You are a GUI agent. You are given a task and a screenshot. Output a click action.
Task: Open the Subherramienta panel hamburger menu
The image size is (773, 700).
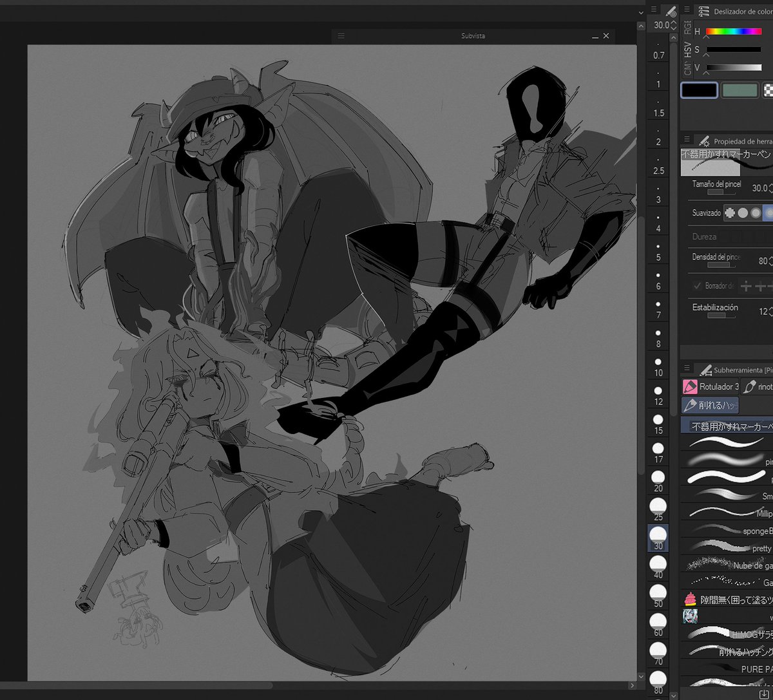coord(687,368)
